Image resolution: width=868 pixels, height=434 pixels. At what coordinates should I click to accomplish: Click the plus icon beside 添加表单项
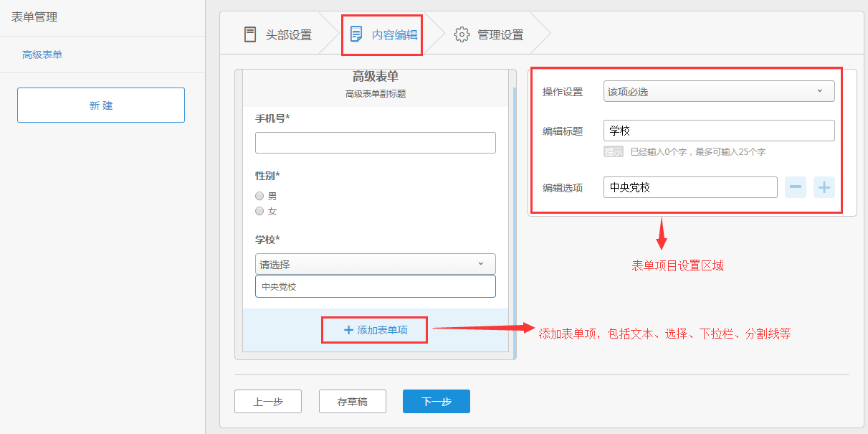348,330
